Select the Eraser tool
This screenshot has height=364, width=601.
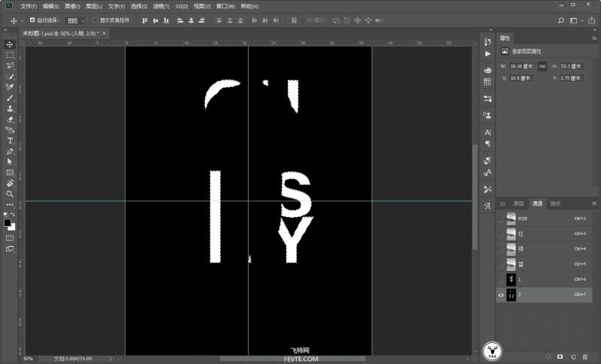pos(11,119)
